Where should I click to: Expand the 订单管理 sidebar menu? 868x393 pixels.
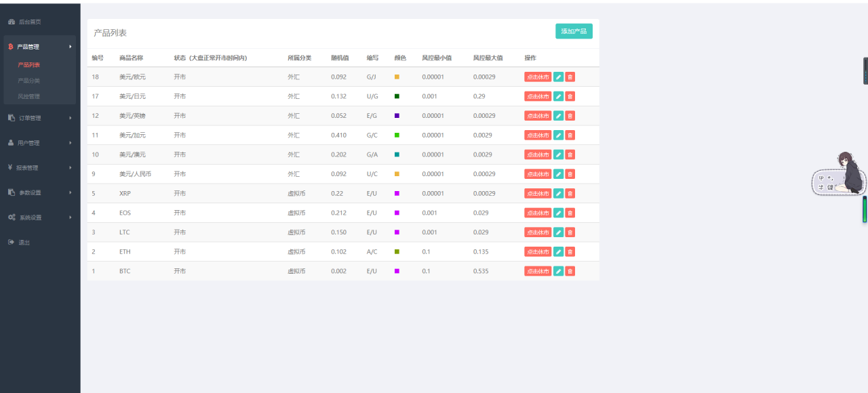tap(39, 118)
